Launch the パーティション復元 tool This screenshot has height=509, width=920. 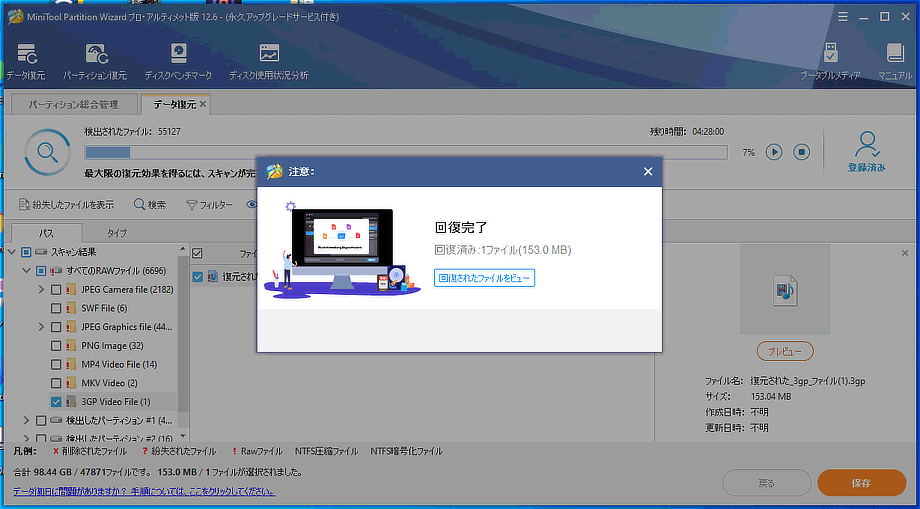tap(94, 61)
